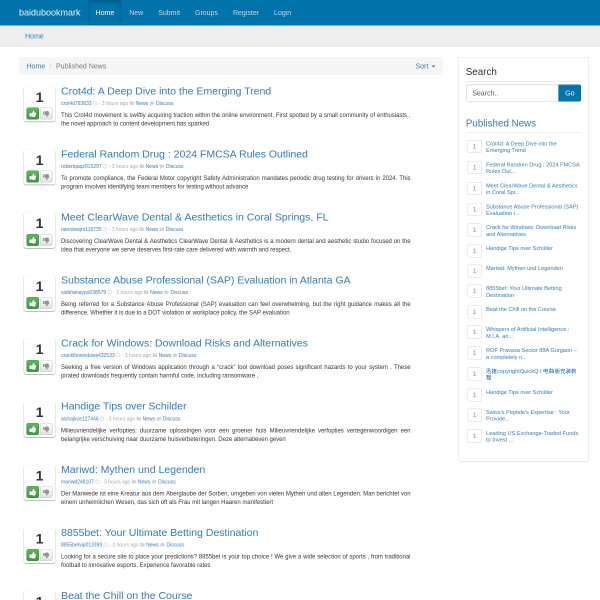
Task: Focus the Search input field
Action: [x=512, y=93]
